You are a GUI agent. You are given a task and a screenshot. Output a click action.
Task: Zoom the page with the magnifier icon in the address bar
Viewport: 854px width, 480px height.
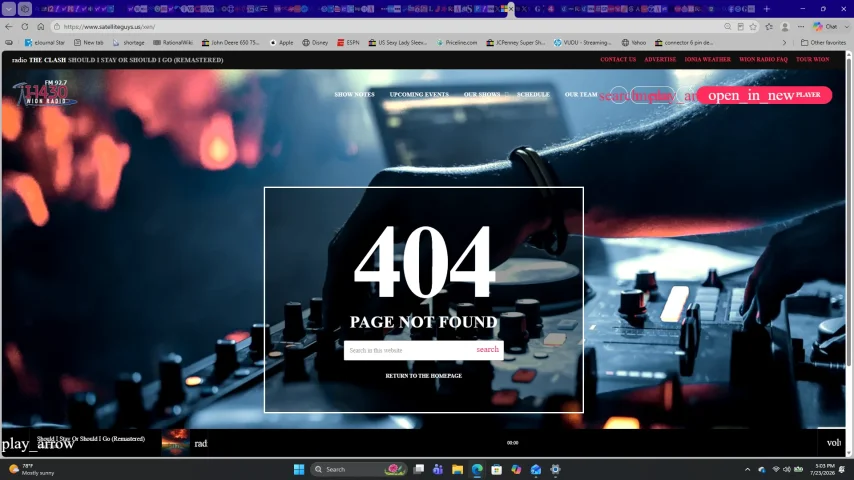(728, 26)
